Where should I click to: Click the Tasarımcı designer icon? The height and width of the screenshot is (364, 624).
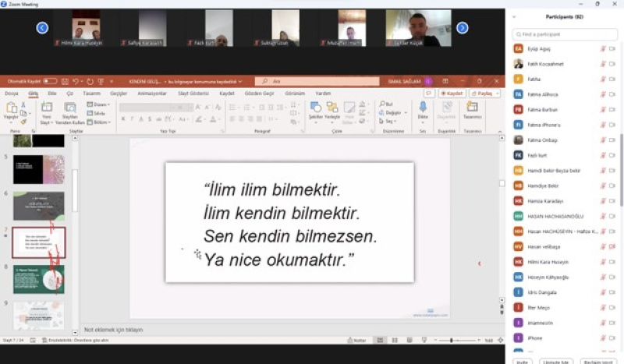click(473, 107)
